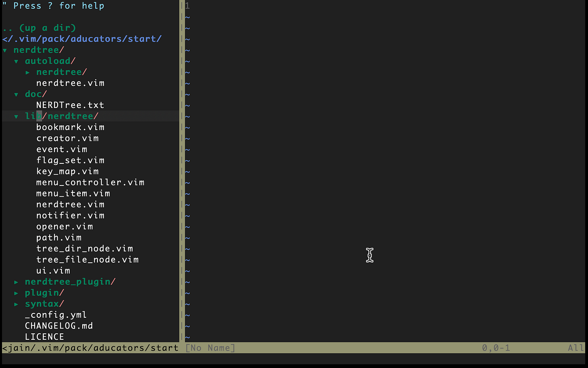Open the _config.yml file

(56, 314)
